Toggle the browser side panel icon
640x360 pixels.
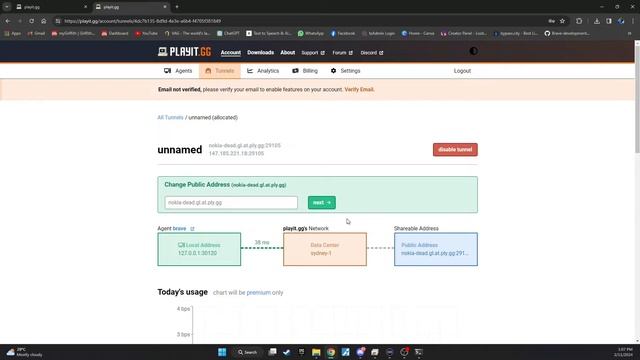609,21
